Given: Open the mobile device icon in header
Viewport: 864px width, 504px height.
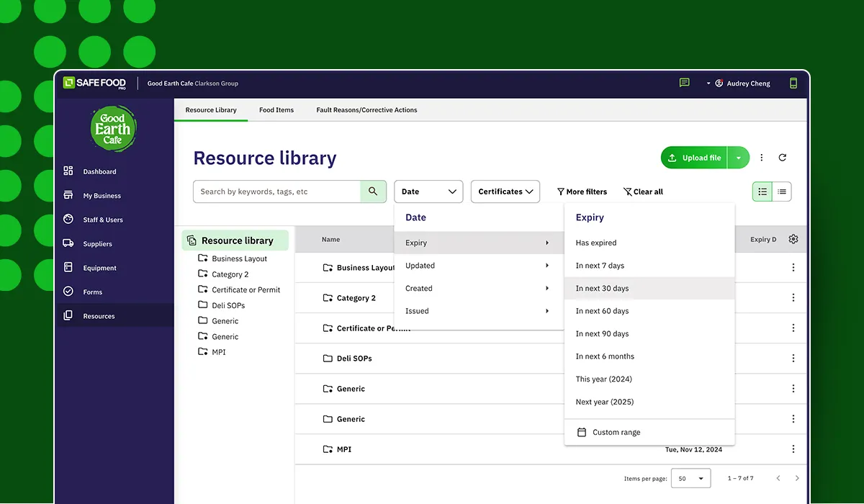Looking at the screenshot, I should coord(793,83).
